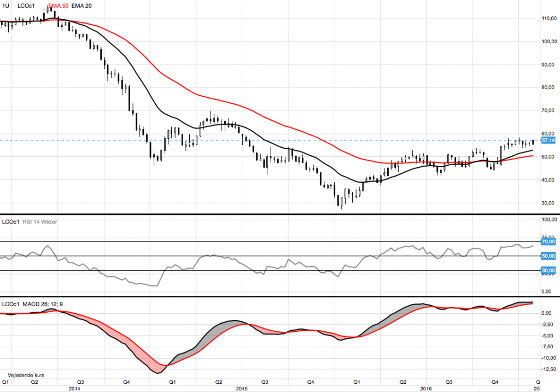This screenshot has height=392, width=560.
Task: Click the -5,00 MACD axis label
Action: 547,336
